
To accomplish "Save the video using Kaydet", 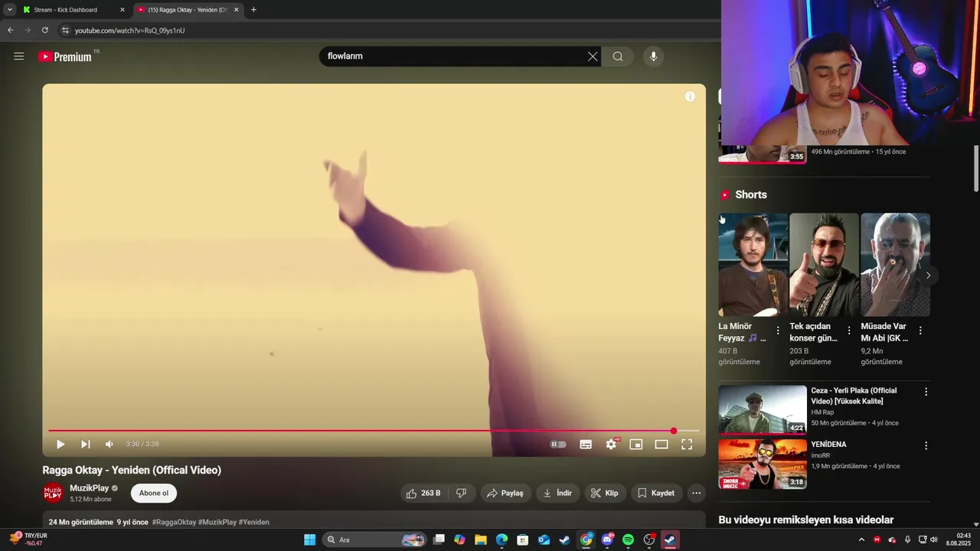I will [656, 493].
